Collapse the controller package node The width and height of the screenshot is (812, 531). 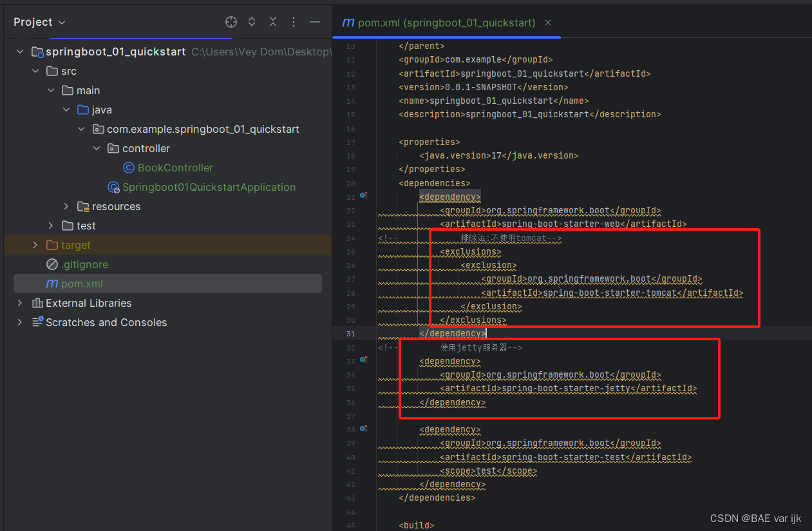[x=97, y=148]
